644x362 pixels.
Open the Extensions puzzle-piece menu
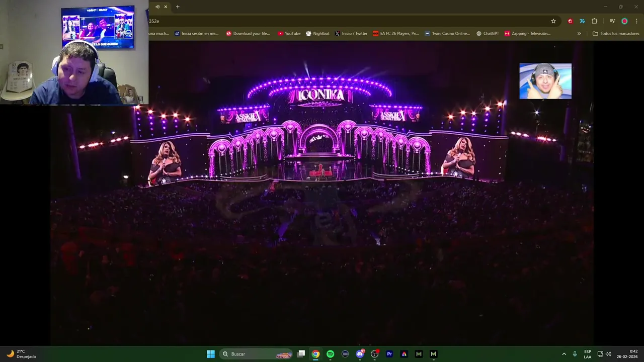594,21
